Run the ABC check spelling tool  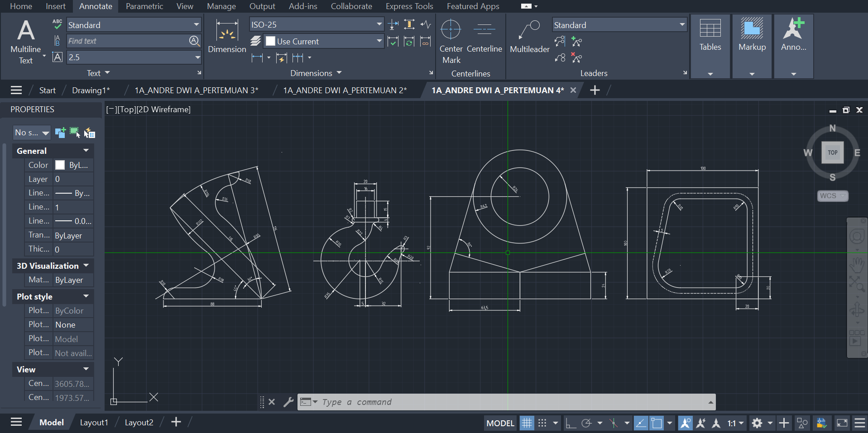click(57, 24)
